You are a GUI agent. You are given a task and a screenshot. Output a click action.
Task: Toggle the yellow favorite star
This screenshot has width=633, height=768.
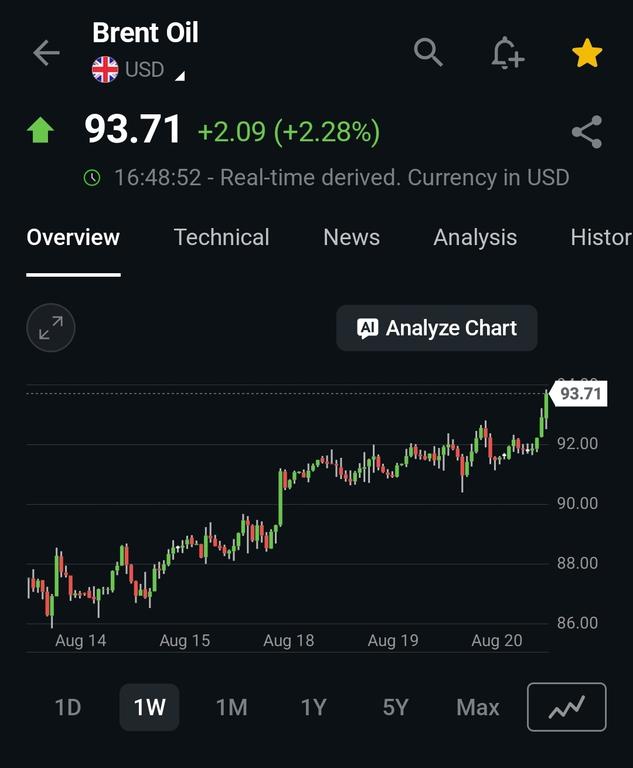pos(586,53)
